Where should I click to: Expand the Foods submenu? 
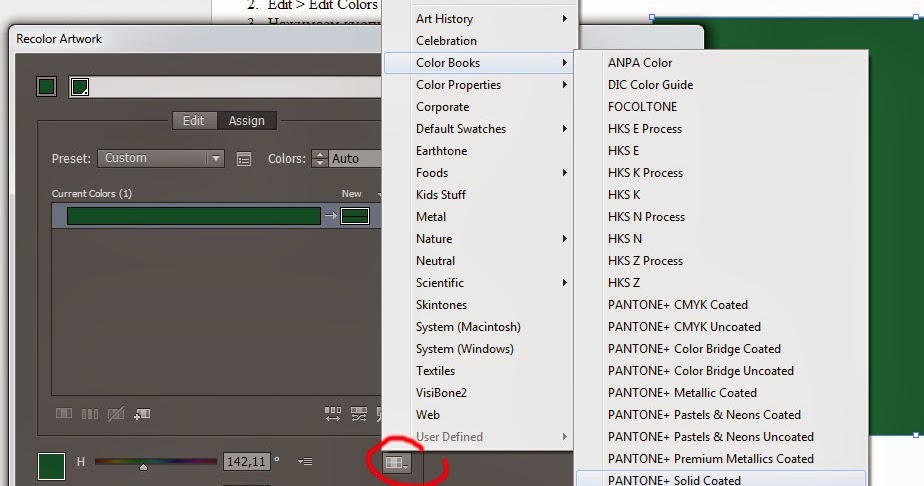point(478,173)
